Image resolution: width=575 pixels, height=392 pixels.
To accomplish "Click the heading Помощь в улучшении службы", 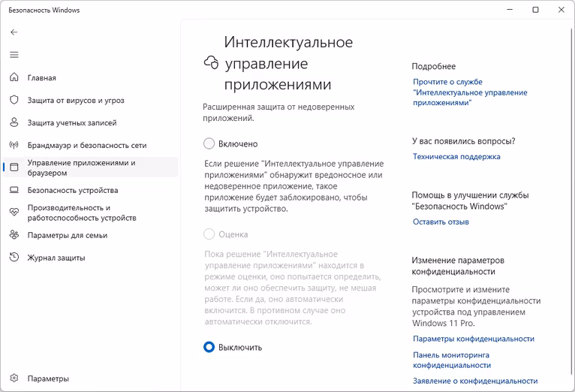I will pos(470,201).
